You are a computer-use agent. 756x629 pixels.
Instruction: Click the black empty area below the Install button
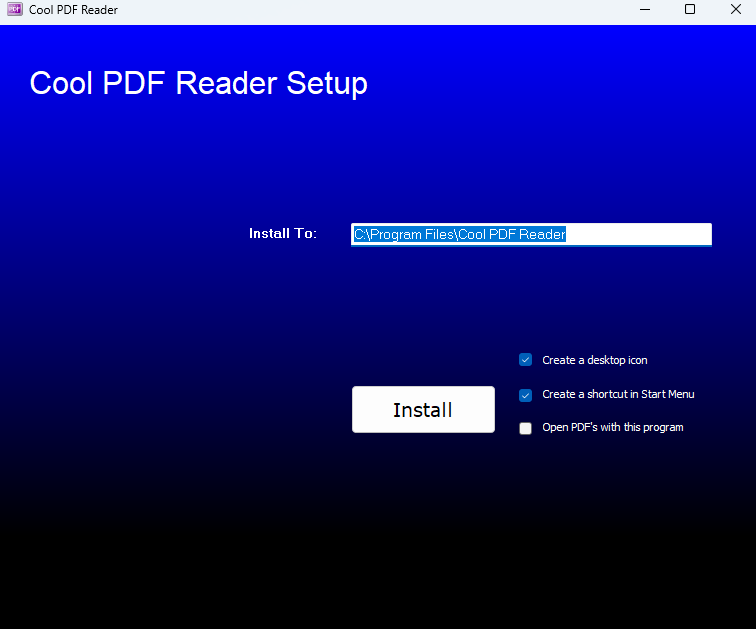[x=423, y=530]
